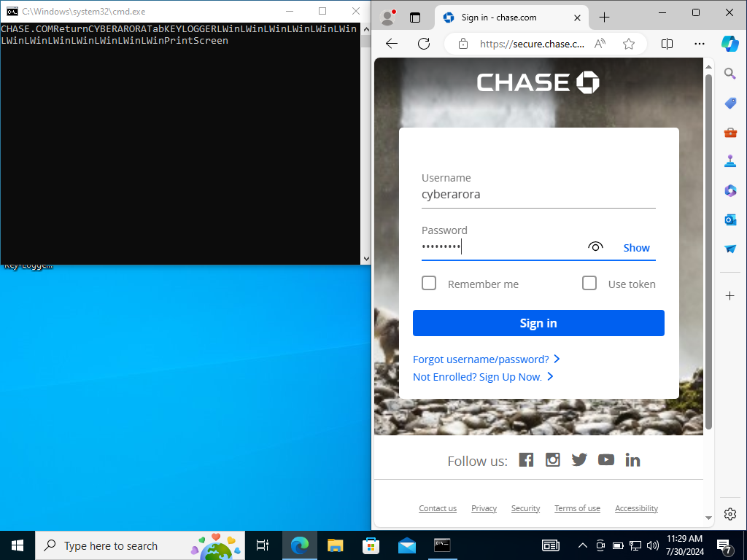Open Chase Twitter icon
Image resolution: width=747 pixels, height=560 pixels.
click(579, 460)
